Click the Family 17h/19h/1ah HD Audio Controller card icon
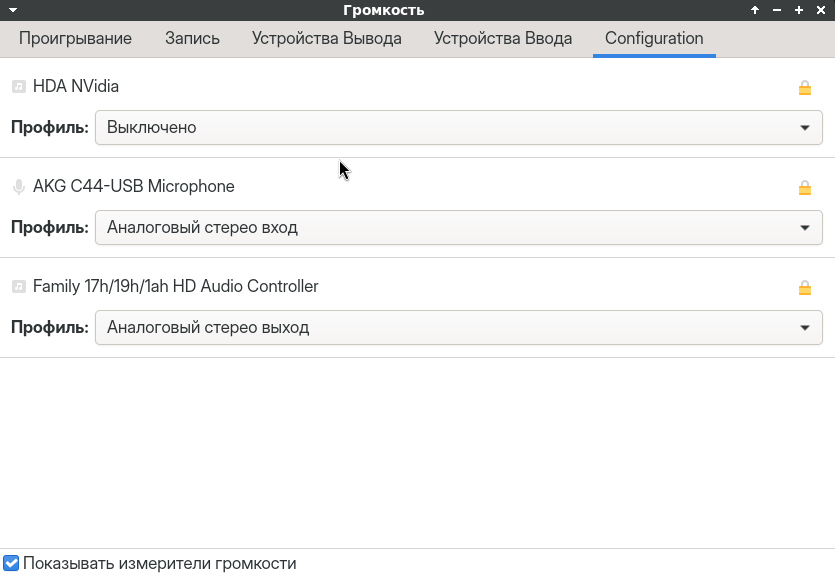Viewport: 835px width, 577px height. tap(19, 287)
